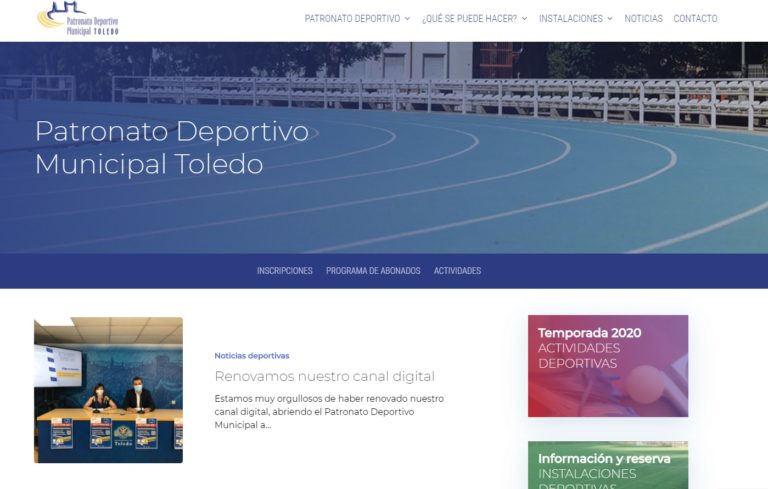Open the PATRONATO DEPORTIVO menu
This screenshot has width=768, height=489.
352,19
